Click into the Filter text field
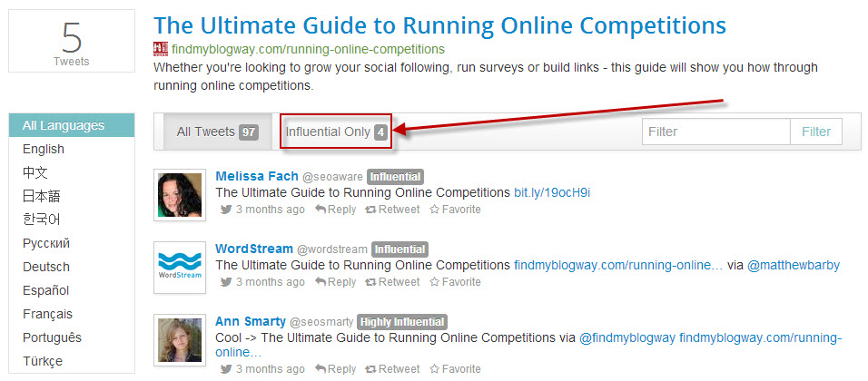Image resolution: width=868 pixels, height=381 pixels. coord(715,132)
